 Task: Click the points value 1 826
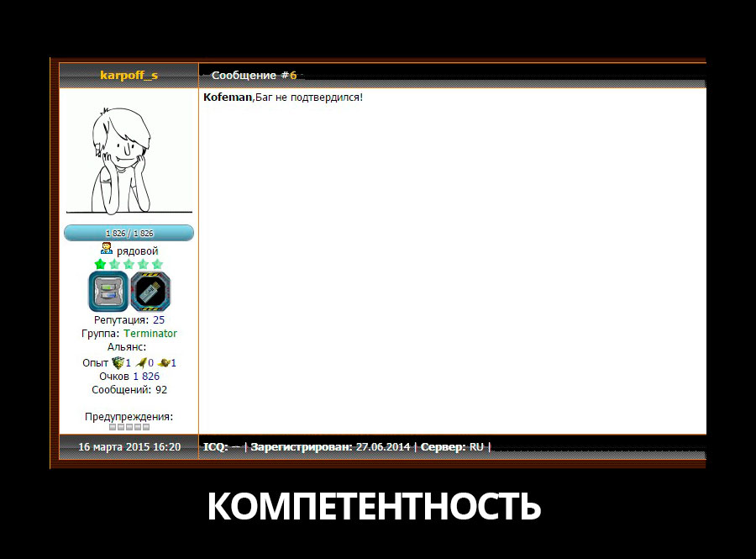coord(146,377)
